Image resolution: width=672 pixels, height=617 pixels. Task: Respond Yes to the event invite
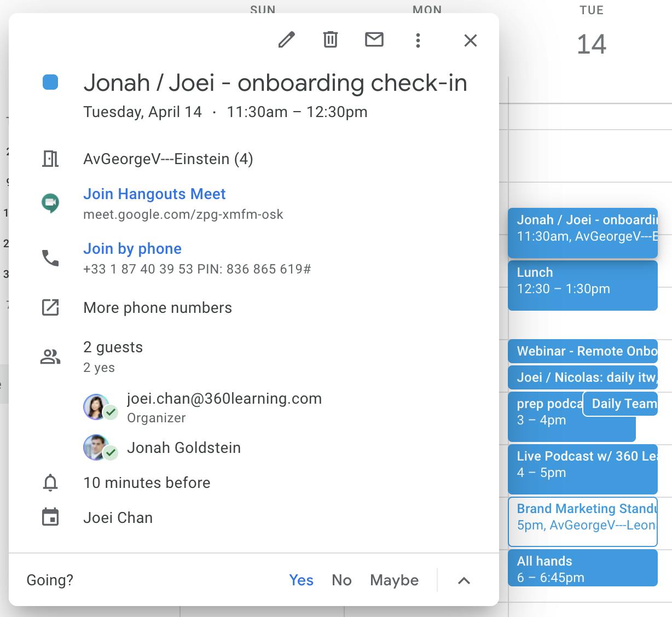click(302, 580)
